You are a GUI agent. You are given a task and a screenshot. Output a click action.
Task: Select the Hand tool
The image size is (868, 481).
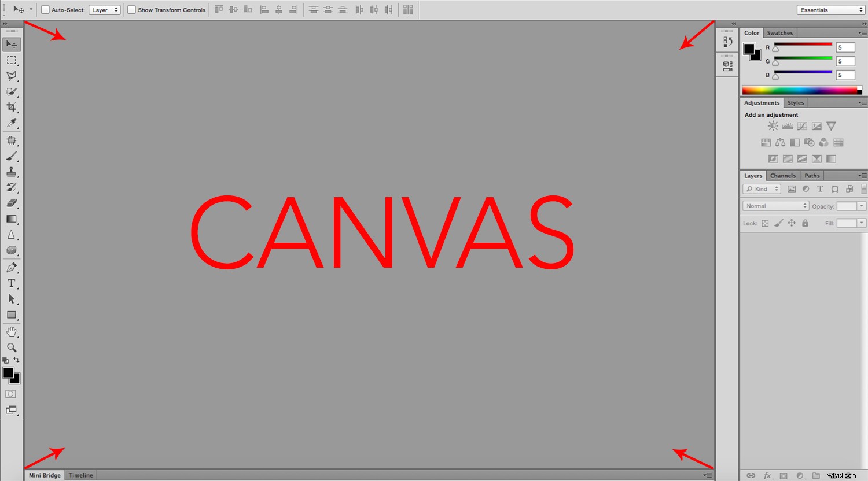pyautogui.click(x=11, y=332)
